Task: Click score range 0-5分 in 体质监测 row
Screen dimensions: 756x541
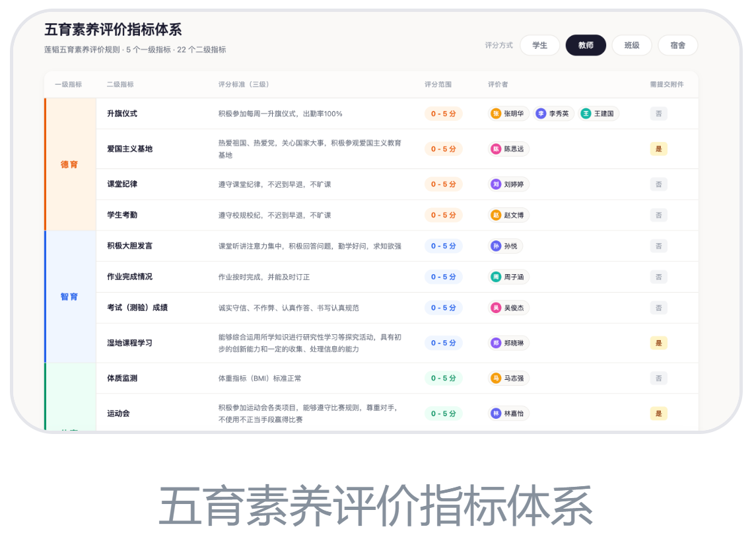Action: point(443,378)
